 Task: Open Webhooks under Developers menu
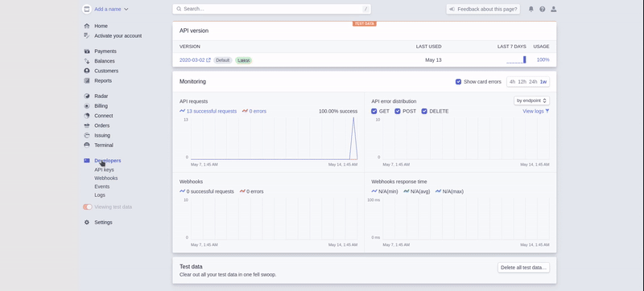tap(106, 178)
